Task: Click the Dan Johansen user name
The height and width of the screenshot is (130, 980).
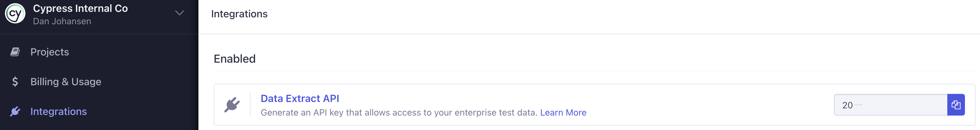Action: pos(62,21)
